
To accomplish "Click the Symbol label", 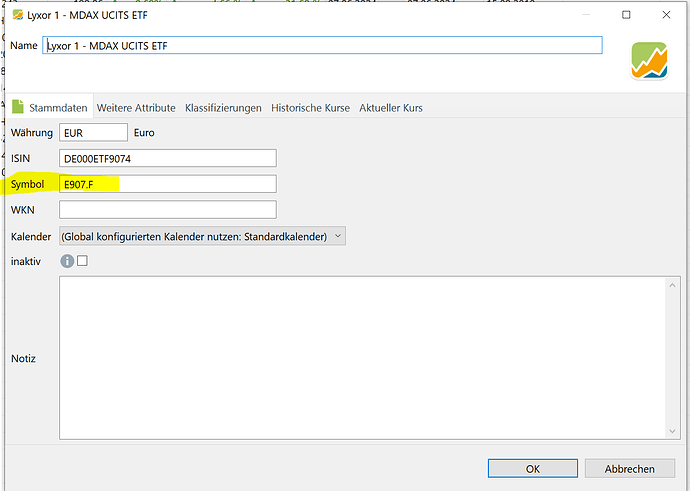I will point(27,184).
